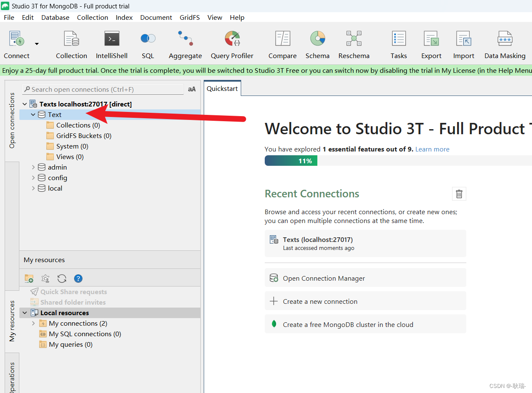532x393 pixels.
Task: Open the File menu
Action: tap(9, 17)
